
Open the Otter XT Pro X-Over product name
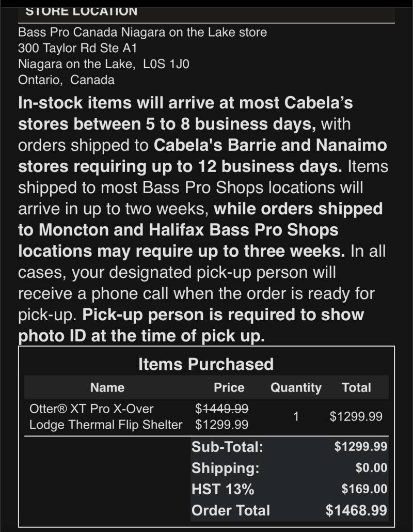tap(106, 417)
